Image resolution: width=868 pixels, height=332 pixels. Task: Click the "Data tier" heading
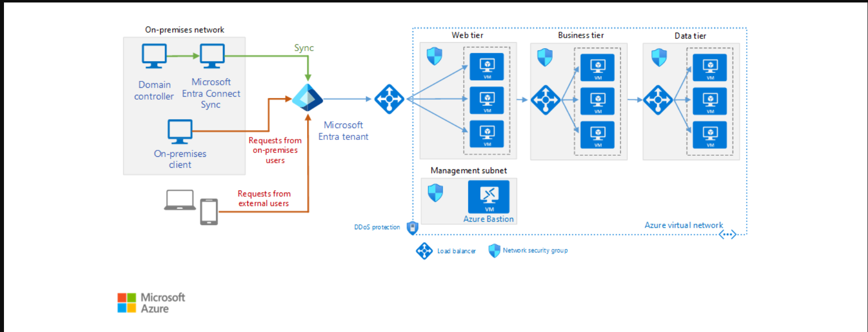point(690,36)
